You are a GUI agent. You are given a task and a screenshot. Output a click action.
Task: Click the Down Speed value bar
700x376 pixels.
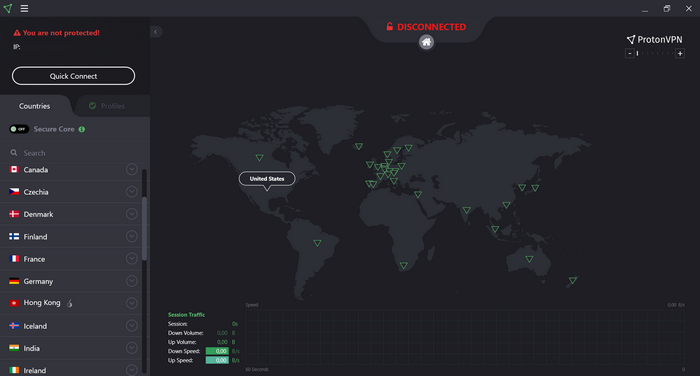coord(217,351)
